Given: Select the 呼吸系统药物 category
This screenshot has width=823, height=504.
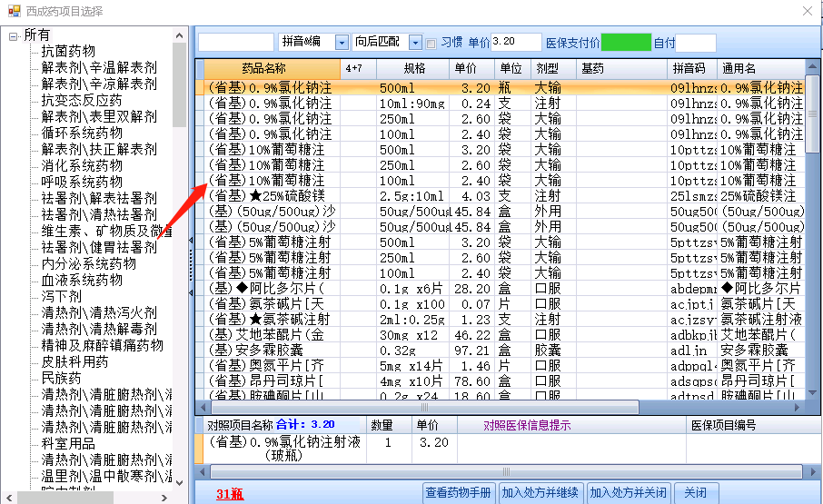Looking at the screenshot, I should tap(82, 182).
